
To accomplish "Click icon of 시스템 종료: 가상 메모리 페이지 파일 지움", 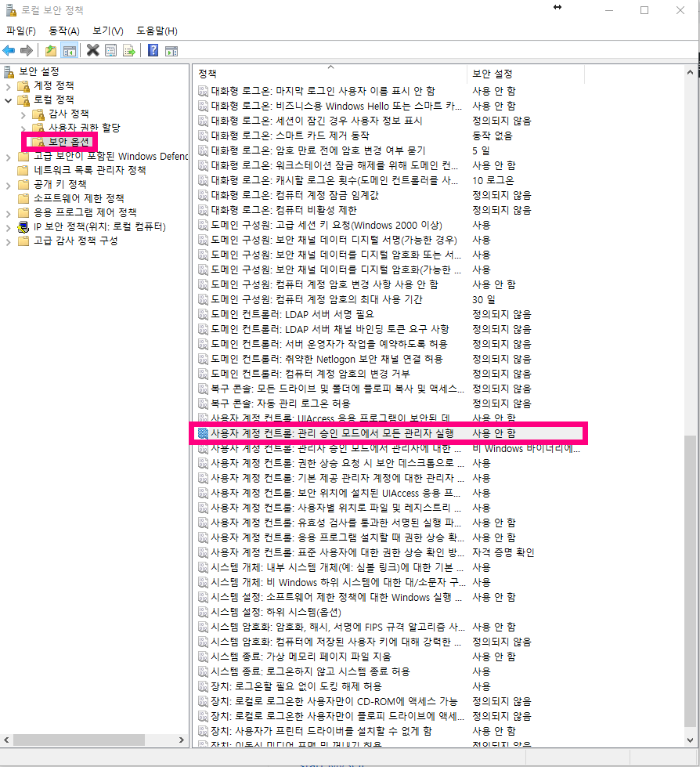I will pyautogui.click(x=203, y=657).
